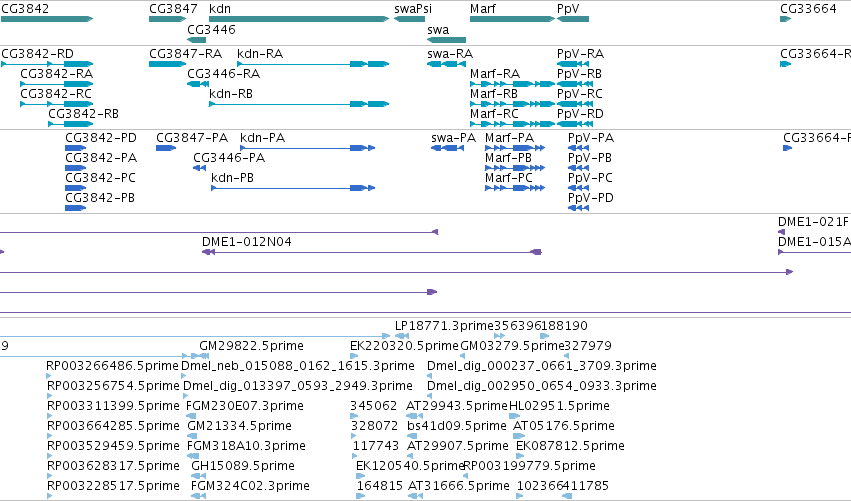851x501 pixels.
Task: Click the kdn gene bar
Action: pos(299,19)
